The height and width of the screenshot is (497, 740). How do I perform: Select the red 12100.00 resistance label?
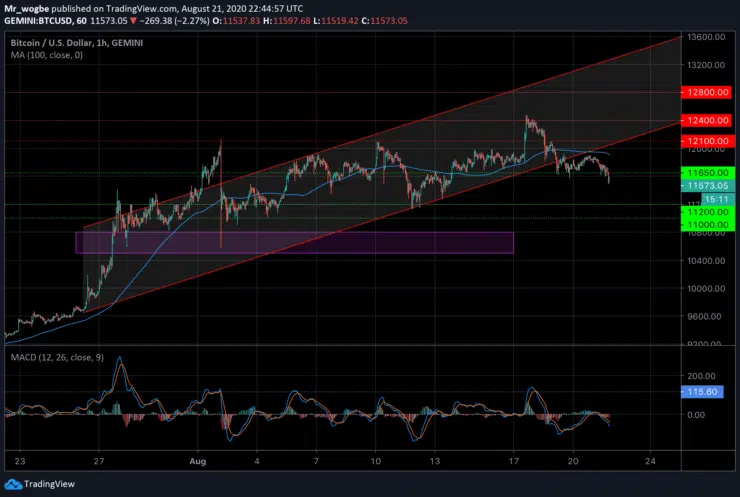704,142
